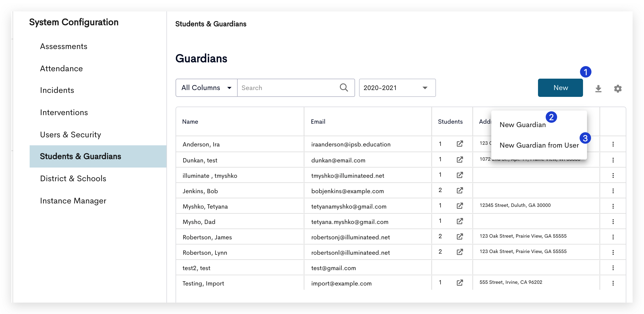Click the name Jenkins, Bob
Viewport: 644px width, 314px height.
(x=200, y=191)
